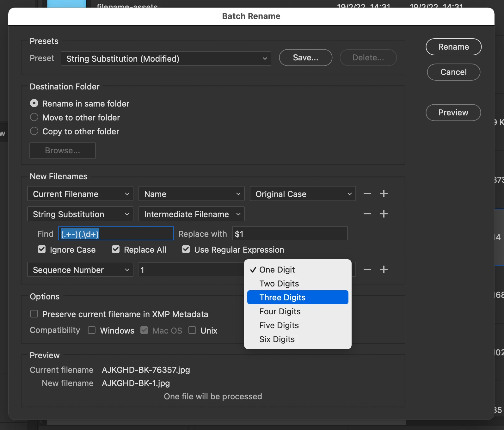
Task: Enable Unix compatibility checkbox
Action: 192,330
